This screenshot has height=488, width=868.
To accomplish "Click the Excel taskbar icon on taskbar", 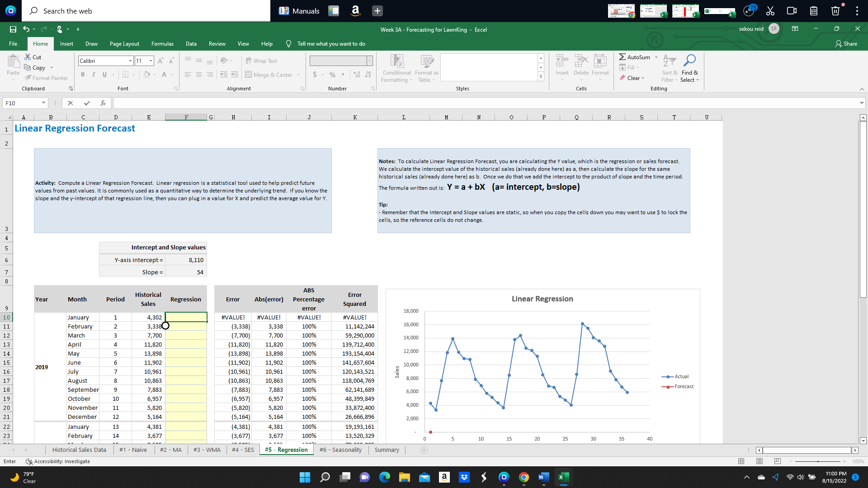I will [x=564, y=477].
